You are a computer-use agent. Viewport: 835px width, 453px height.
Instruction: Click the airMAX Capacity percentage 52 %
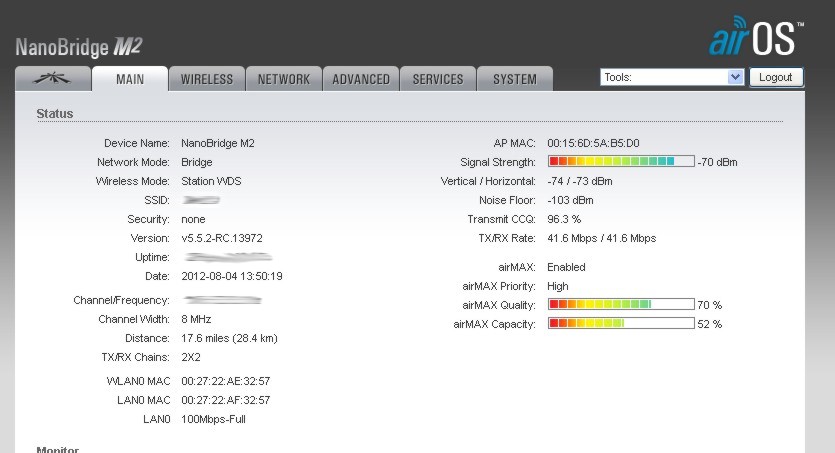click(x=709, y=324)
